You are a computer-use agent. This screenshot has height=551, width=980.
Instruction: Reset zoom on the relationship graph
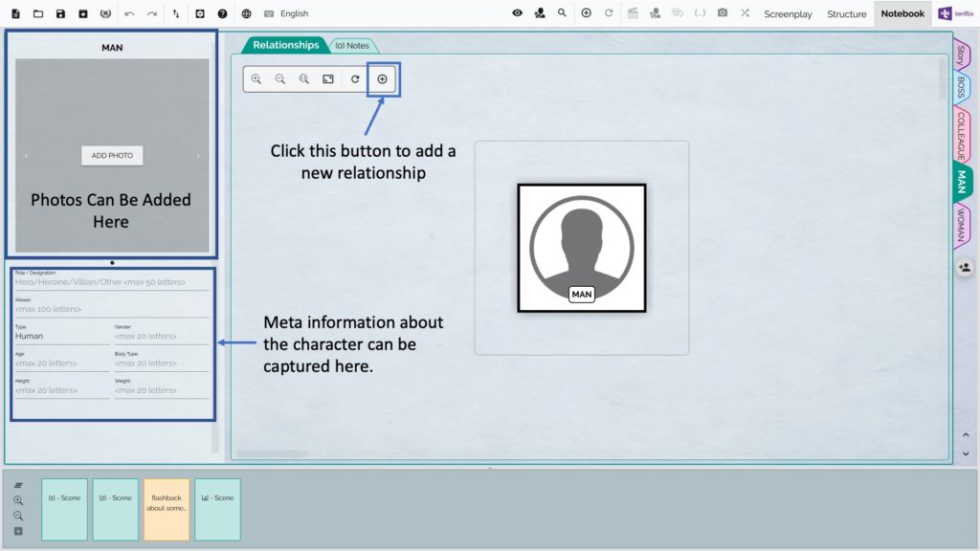click(x=303, y=79)
